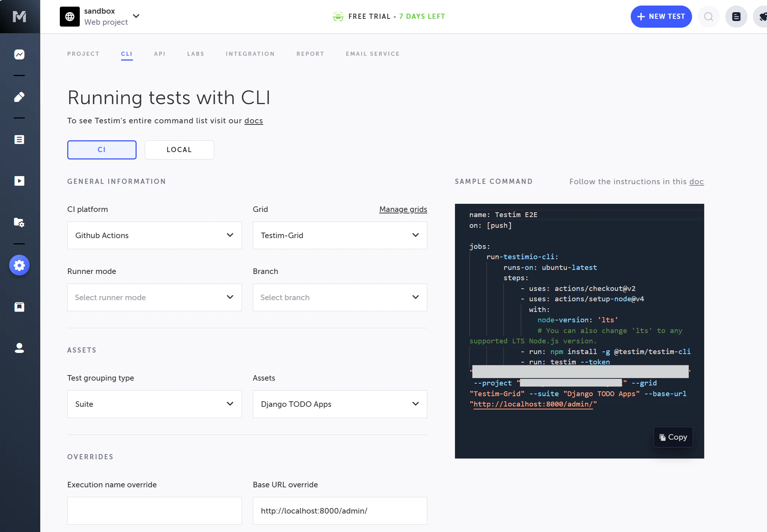
Task: Open the bookmark icon in sidebar
Action: (19, 307)
